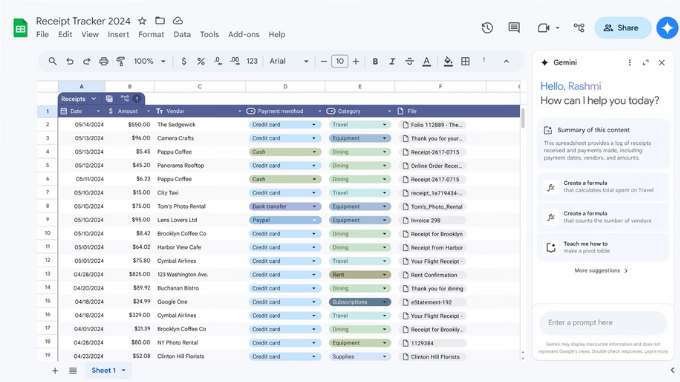
Task: Click the Gemini sparkle button in header
Action: point(667,28)
